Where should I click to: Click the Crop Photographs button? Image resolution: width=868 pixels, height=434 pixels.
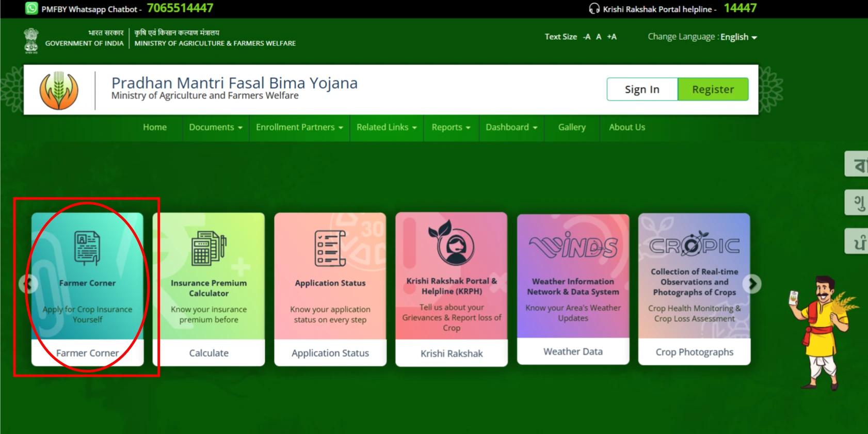(x=694, y=352)
